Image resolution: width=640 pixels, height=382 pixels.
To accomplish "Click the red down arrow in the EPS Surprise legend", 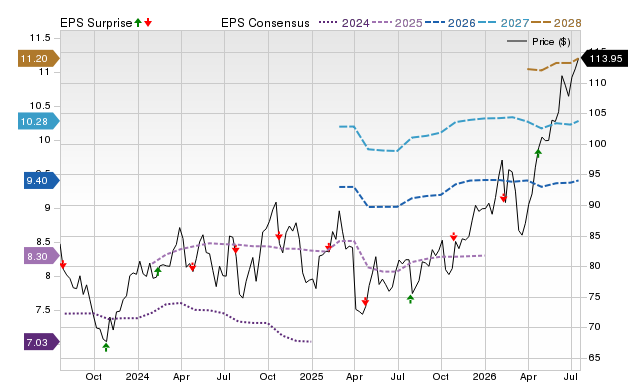I will coord(148,22).
